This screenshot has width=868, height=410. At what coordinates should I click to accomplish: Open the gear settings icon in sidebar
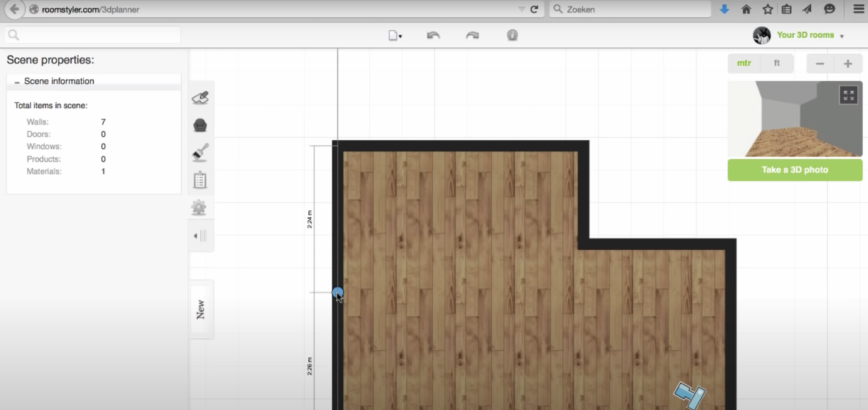(199, 207)
